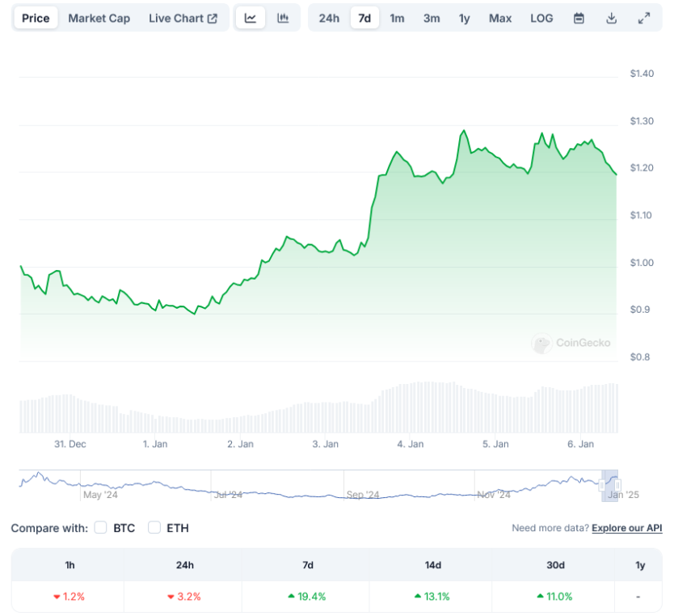Enable the BTC comparison checkbox
The height and width of the screenshot is (616, 695).
pyautogui.click(x=101, y=528)
